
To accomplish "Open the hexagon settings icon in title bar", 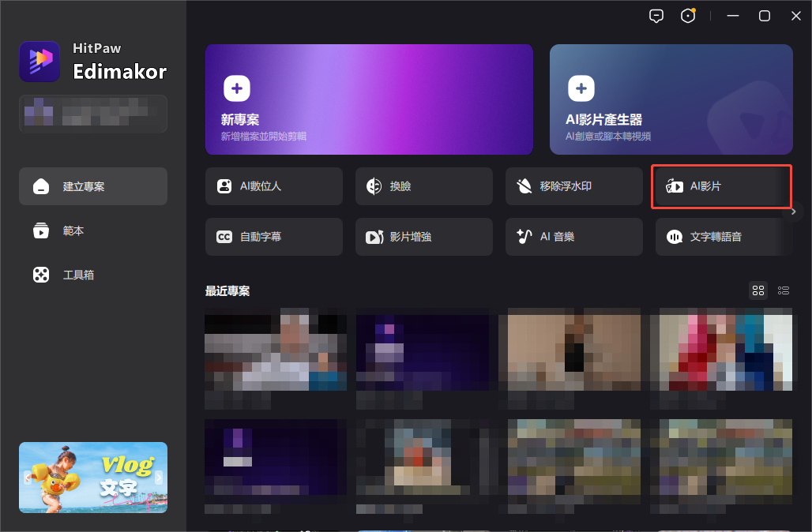I will coord(689,16).
